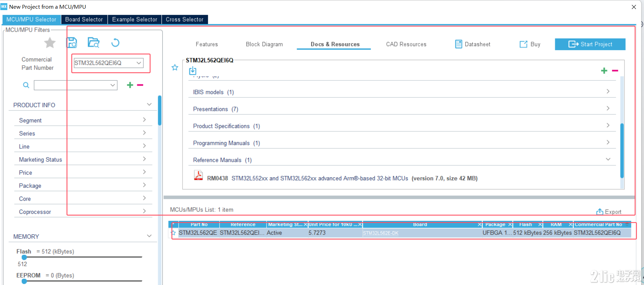Open the Datasheet
Screen dimensions: 644x285
(473, 44)
